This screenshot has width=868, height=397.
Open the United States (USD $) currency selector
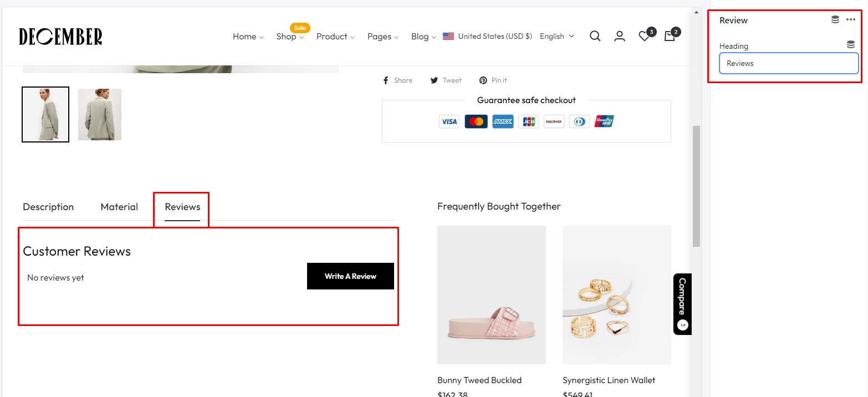point(488,37)
